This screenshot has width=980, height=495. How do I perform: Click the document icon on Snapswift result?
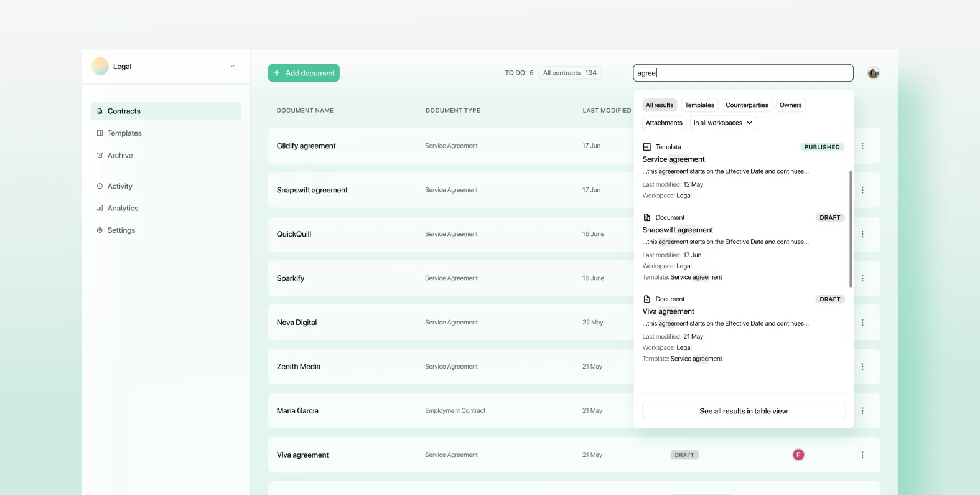[646, 217]
